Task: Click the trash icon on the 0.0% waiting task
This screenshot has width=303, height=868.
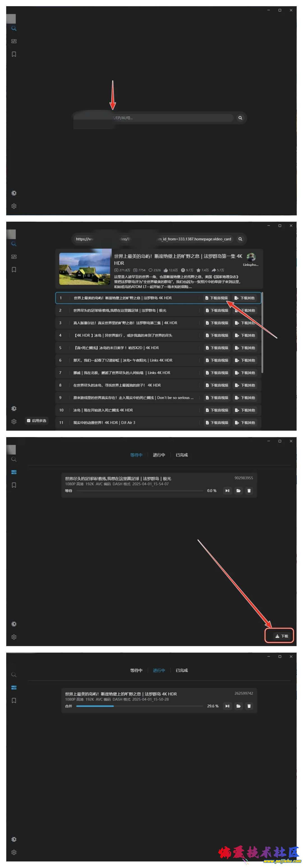Action: (249, 491)
